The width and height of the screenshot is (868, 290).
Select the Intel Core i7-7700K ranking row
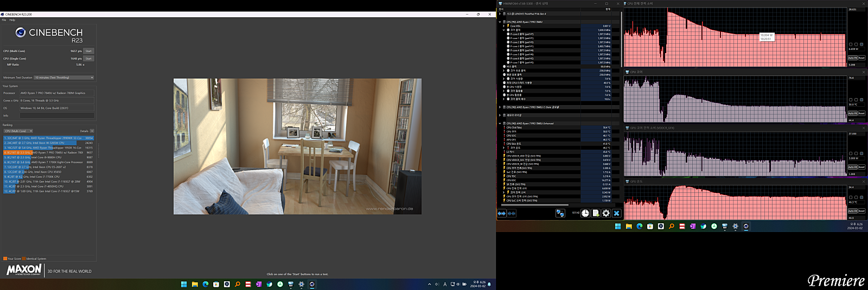[x=48, y=177]
